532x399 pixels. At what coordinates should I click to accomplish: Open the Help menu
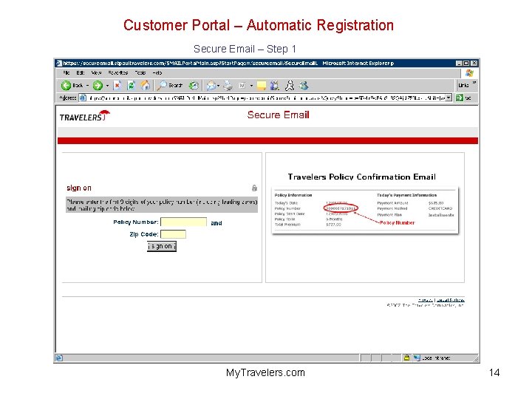(x=157, y=72)
